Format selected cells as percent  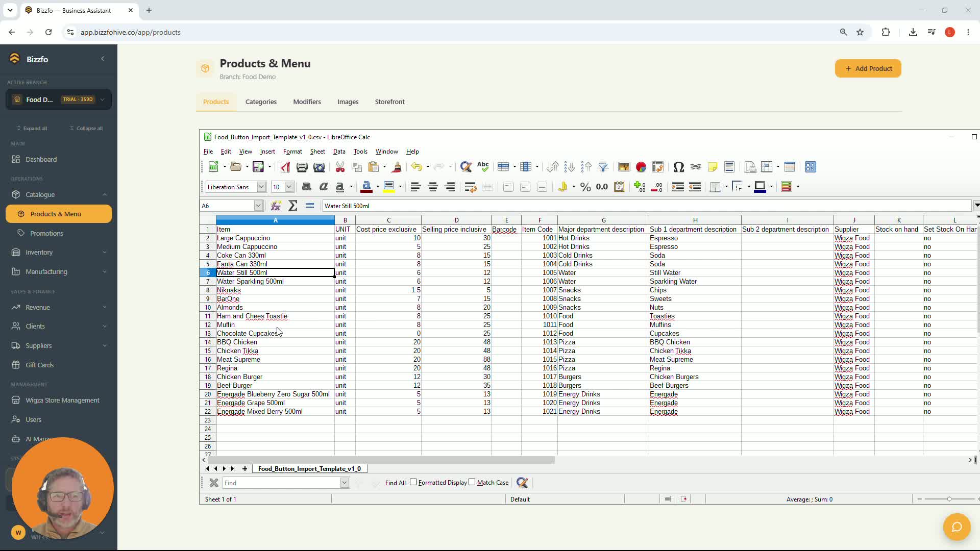(585, 187)
